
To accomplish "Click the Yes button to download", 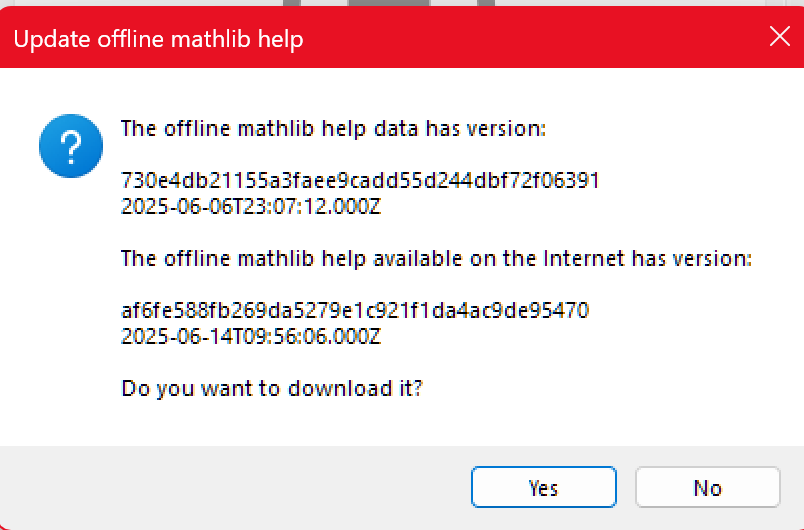I will click(543, 487).
